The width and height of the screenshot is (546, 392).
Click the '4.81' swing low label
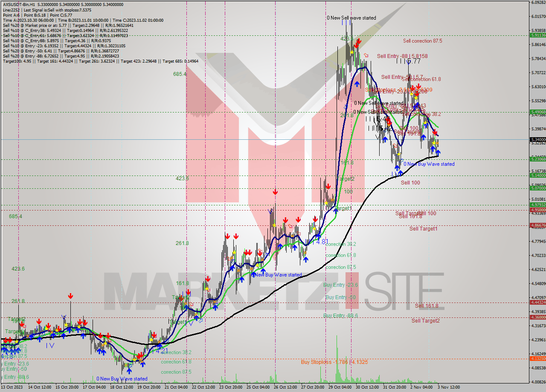click(x=322, y=241)
